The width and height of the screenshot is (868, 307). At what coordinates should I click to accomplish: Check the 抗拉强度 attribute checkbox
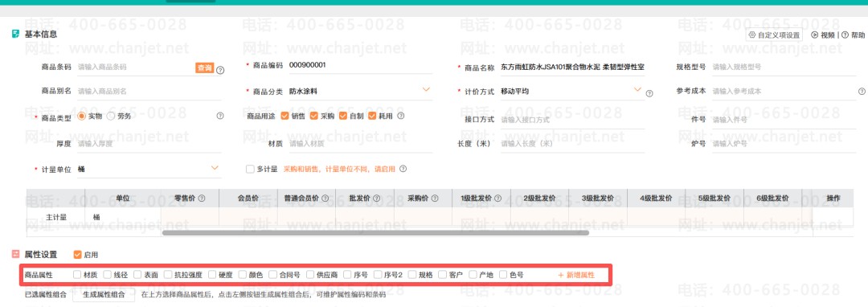pyautogui.click(x=168, y=274)
